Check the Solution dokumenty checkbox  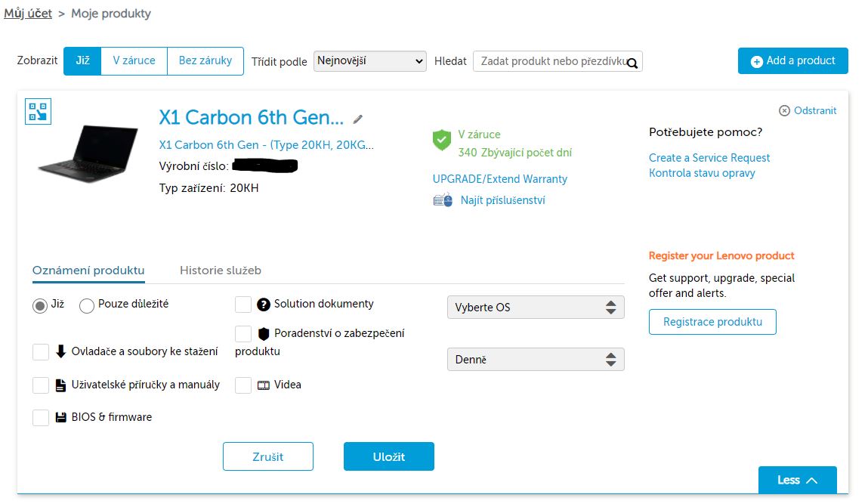243,305
